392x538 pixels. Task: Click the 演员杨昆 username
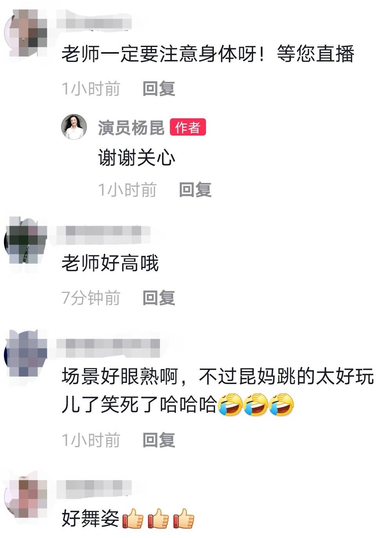click(x=131, y=128)
